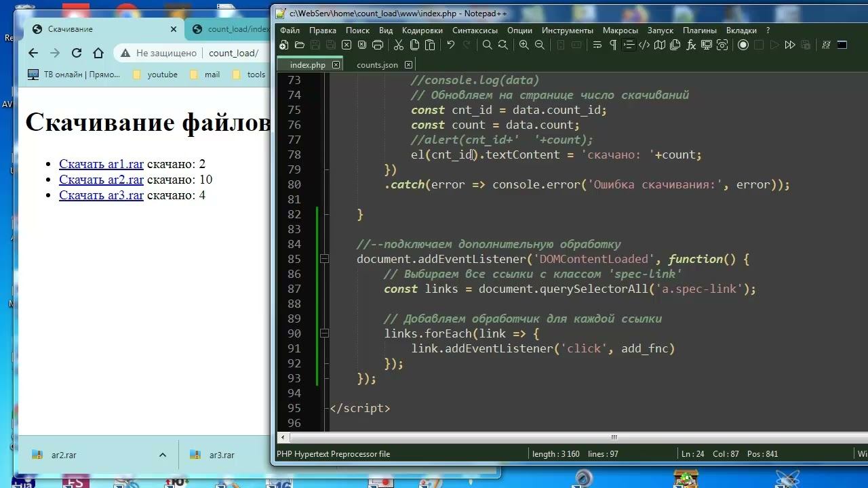Close the index.php tab
This screenshot has height=488, width=868.
(x=336, y=65)
